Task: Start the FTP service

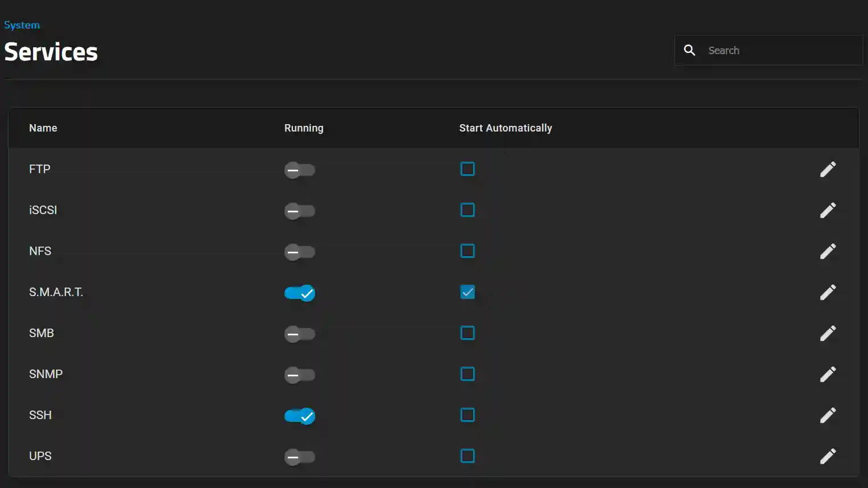Action: tap(300, 170)
